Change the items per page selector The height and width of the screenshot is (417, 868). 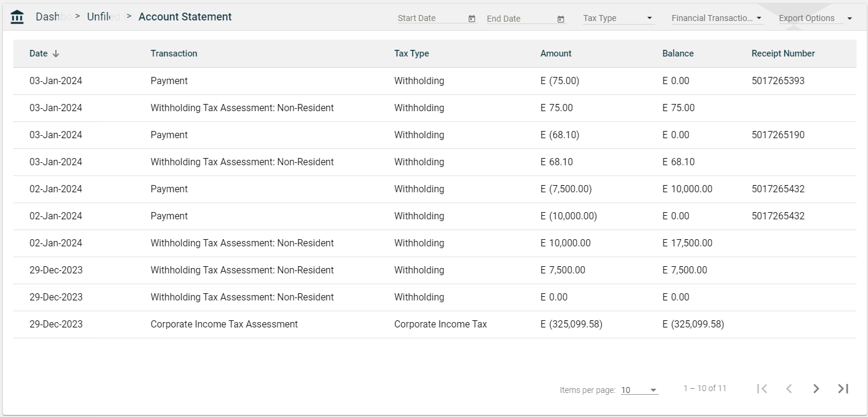(x=639, y=390)
